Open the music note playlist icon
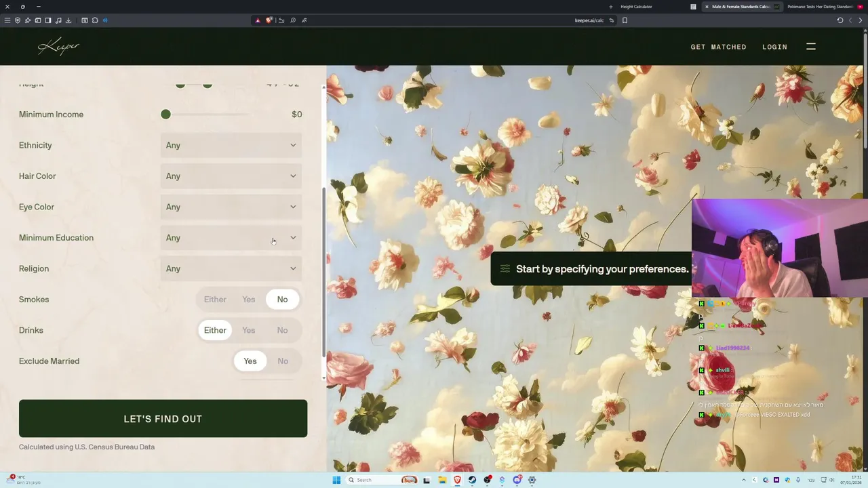 point(58,20)
